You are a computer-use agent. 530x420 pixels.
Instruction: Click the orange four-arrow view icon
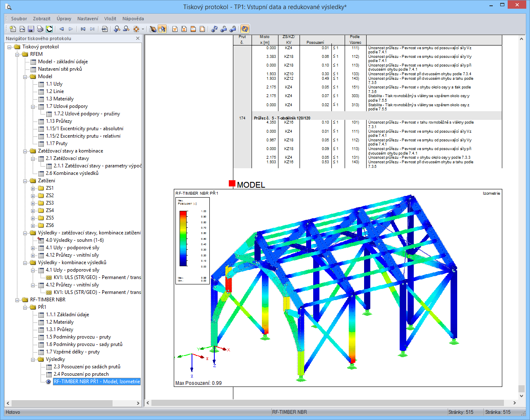[136, 29]
